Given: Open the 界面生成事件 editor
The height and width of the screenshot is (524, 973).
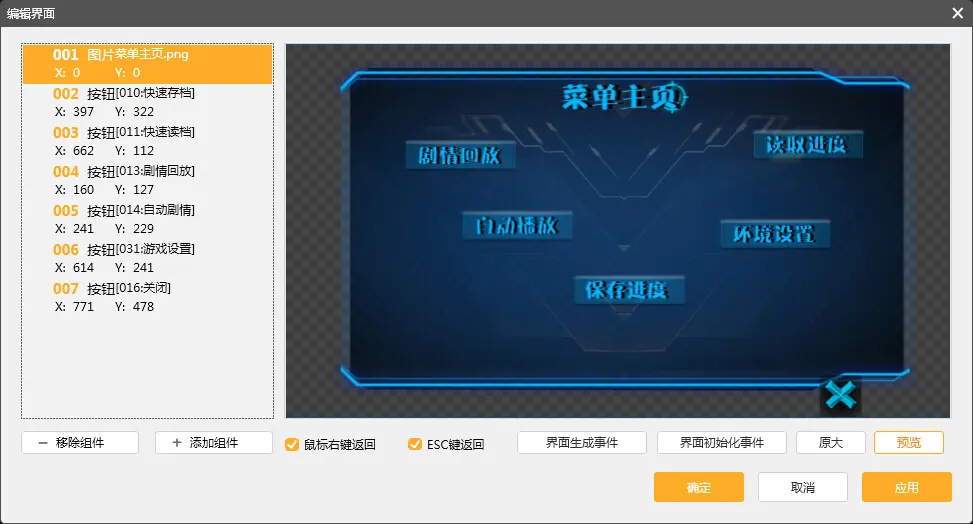Looking at the screenshot, I should (x=582, y=443).
